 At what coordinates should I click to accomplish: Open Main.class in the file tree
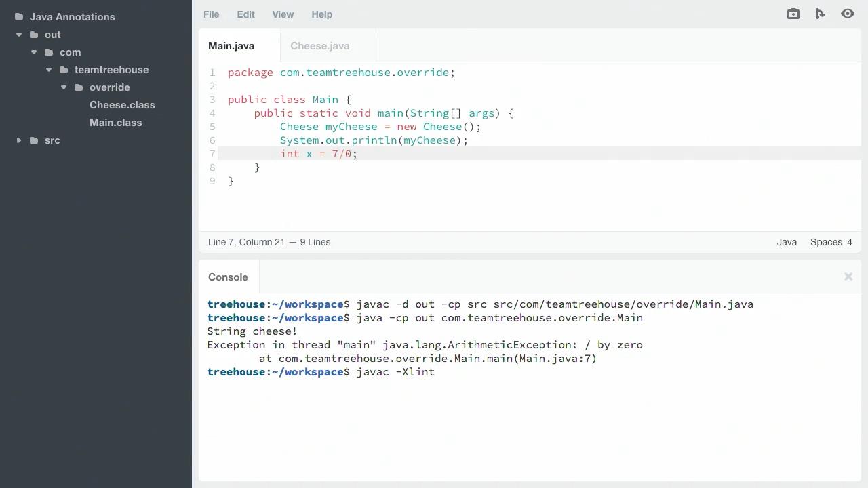pyautogui.click(x=115, y=123)
